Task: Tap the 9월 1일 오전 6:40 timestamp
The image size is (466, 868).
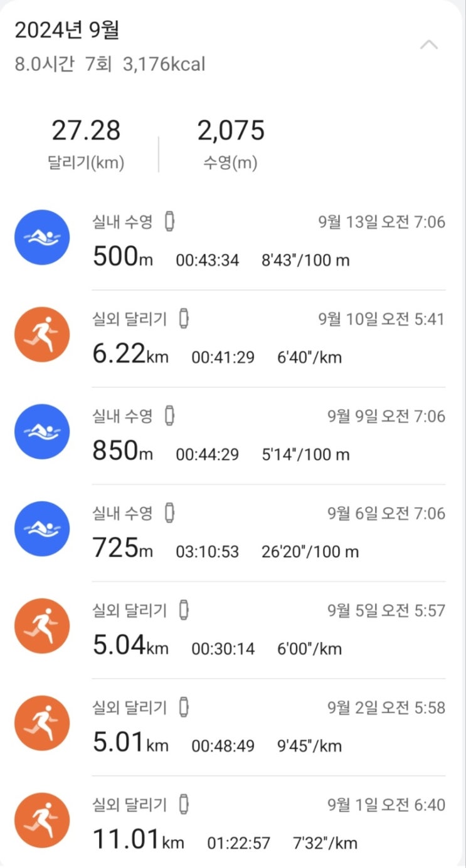Action: [386, 805]
